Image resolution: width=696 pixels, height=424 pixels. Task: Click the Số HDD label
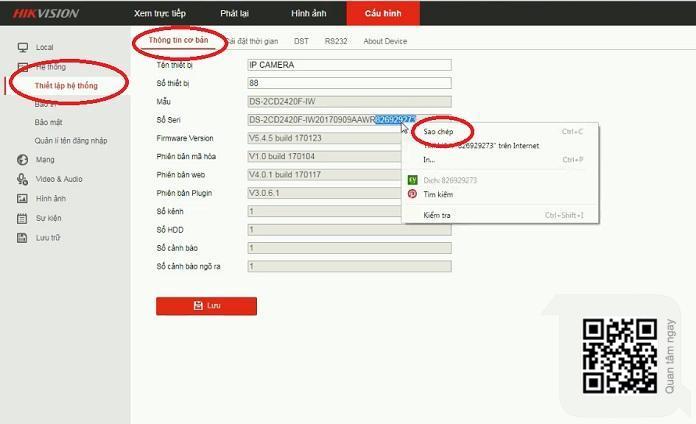(x=170, y=230)
